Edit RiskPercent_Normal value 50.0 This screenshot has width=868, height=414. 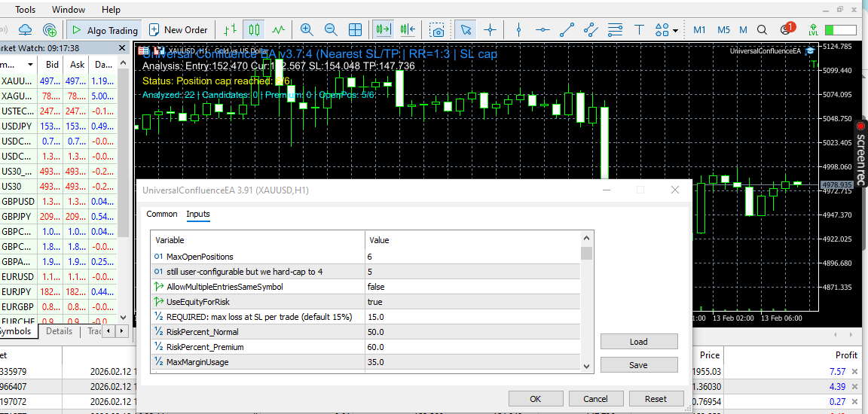(472, 332)
